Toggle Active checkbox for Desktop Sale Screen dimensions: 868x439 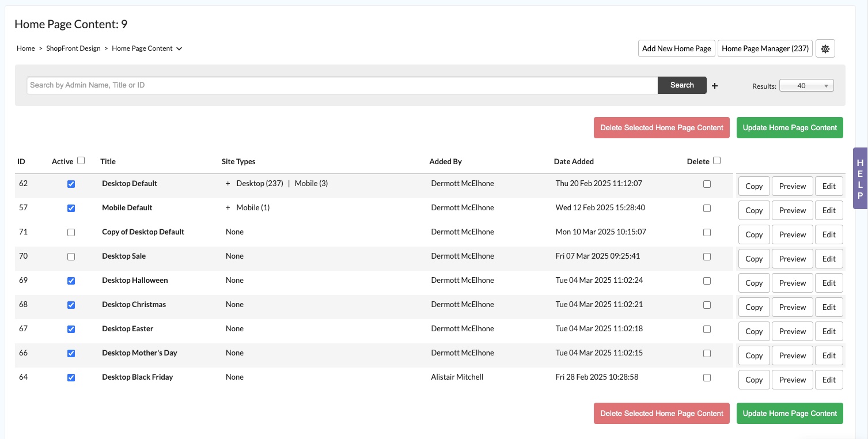pos(71,257)
